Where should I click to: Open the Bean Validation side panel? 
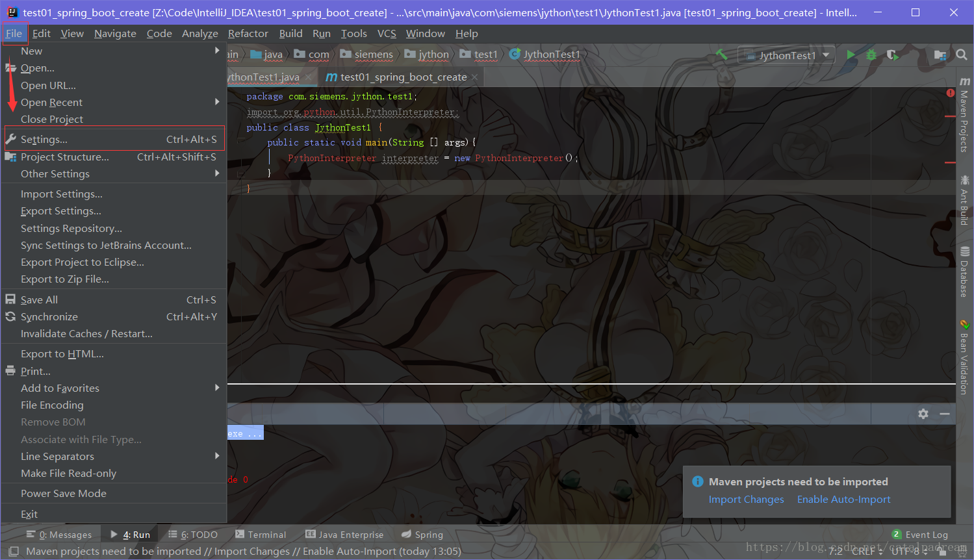coord(964,357)
